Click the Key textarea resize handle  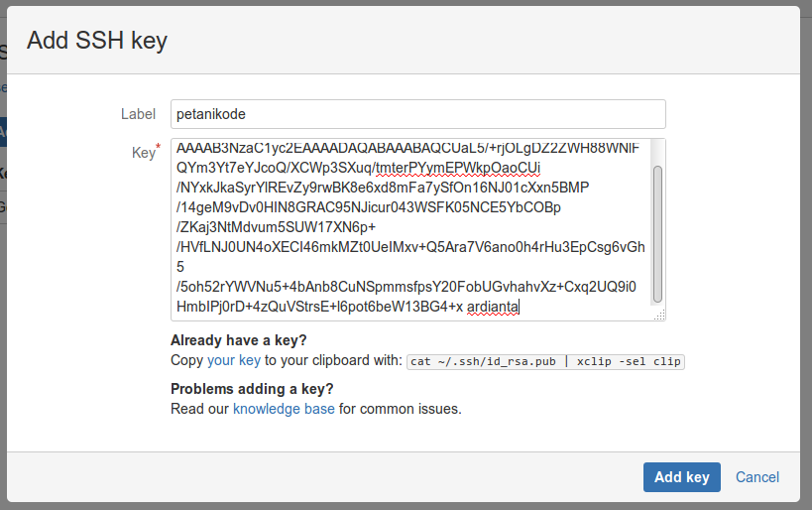pyautogui.click(x=660, y=315)
